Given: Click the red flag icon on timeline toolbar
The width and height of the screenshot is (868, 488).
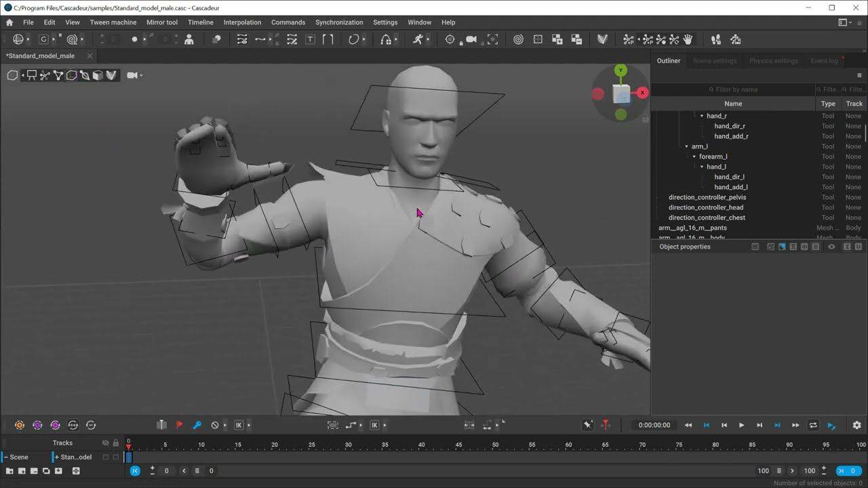Looking at the screenshot, I should [x=179, y=425].
